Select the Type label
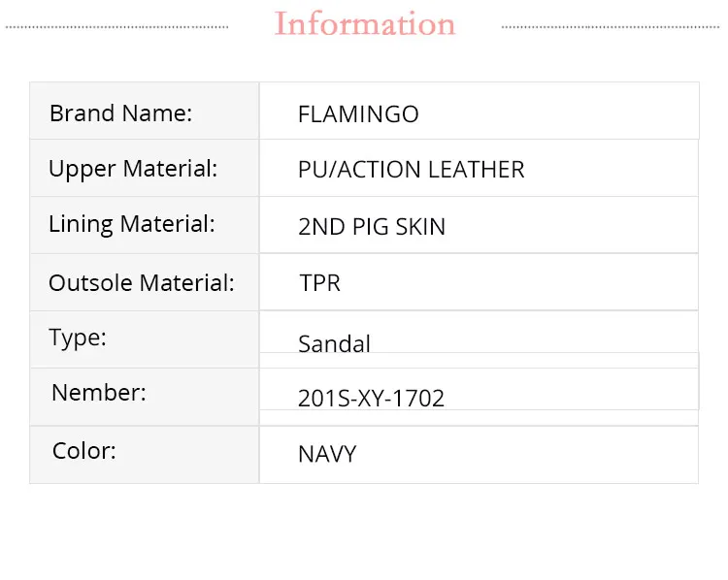728x580 pixels. (x=78, y=338)
